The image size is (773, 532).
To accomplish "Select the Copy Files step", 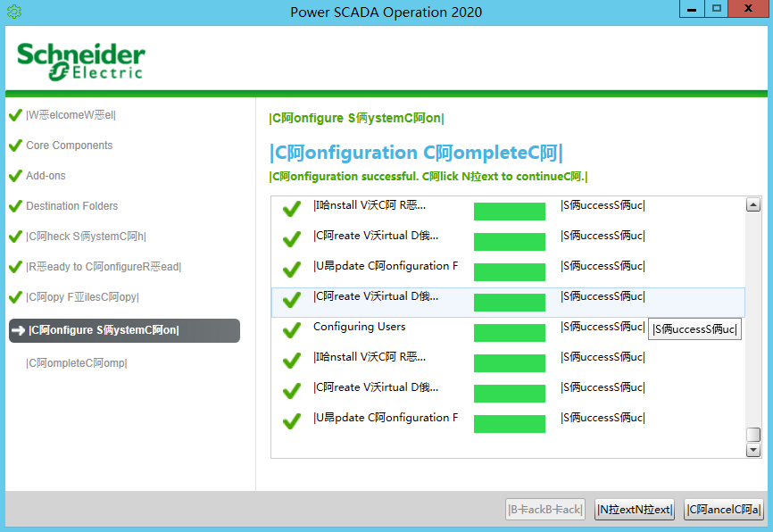I will point(82,297).
